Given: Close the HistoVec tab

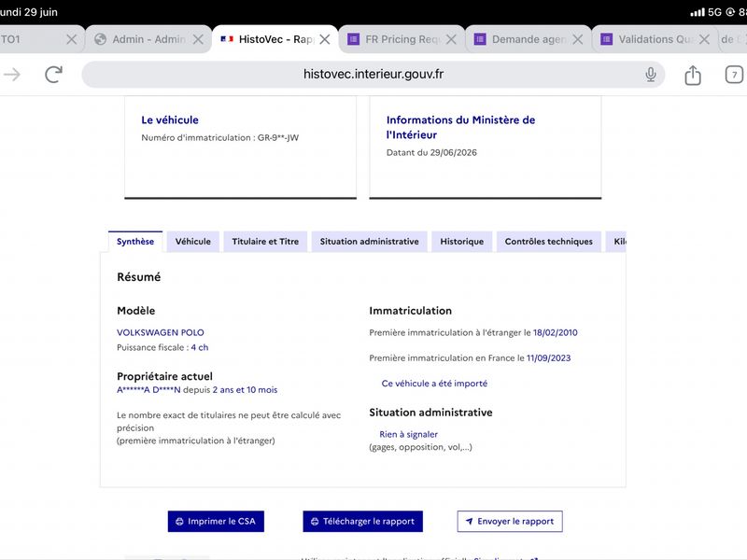Looking at the screenshot, I should click(325, 39).
